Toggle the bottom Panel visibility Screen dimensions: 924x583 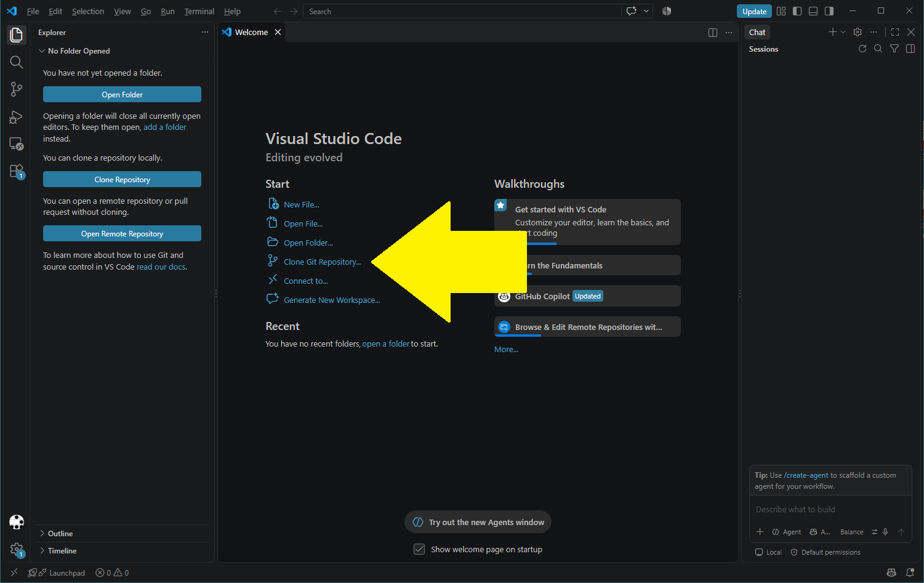813,11
